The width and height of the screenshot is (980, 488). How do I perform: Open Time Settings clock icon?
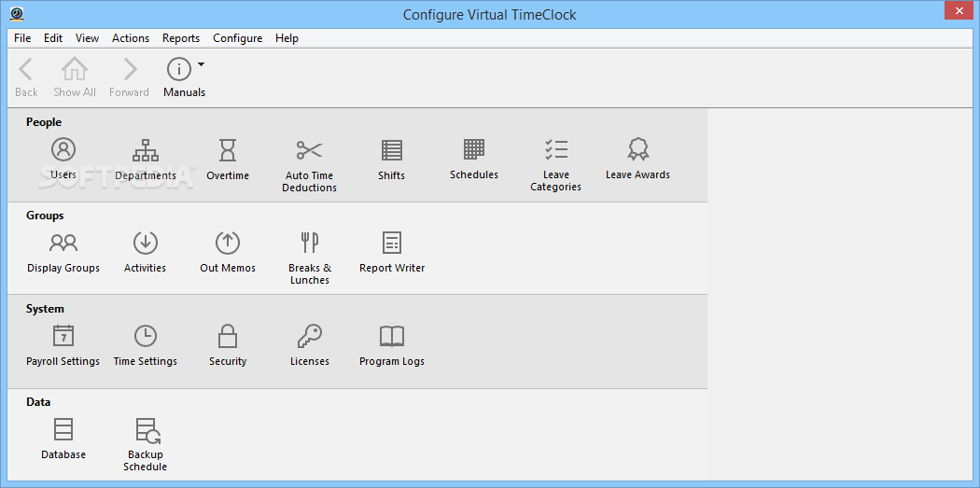point(145,336)
